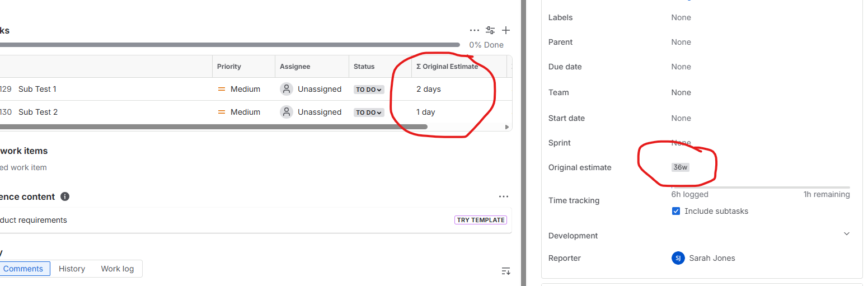Screen dimensions: 868x286
Task: Switch to the History tab
Action: [x=72, y=269]
